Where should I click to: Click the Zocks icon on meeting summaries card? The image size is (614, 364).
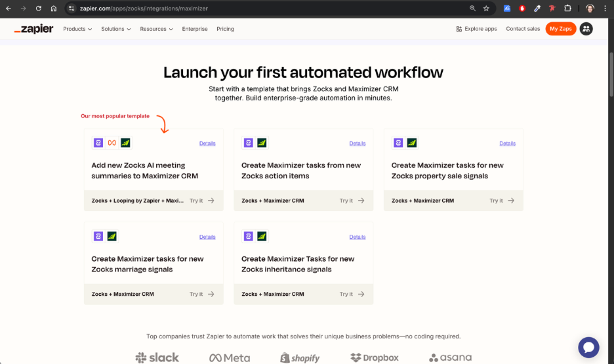click(98, 143)
